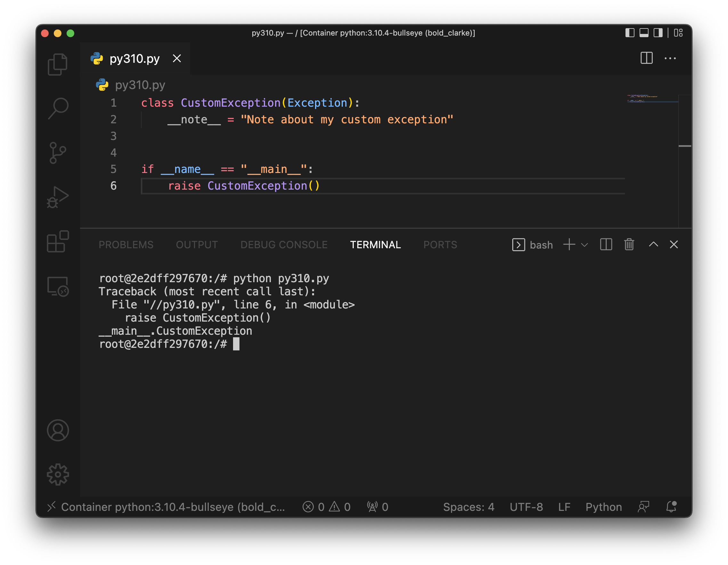Open the editor More Actions ellipsis menu

[x=670, y=58]
